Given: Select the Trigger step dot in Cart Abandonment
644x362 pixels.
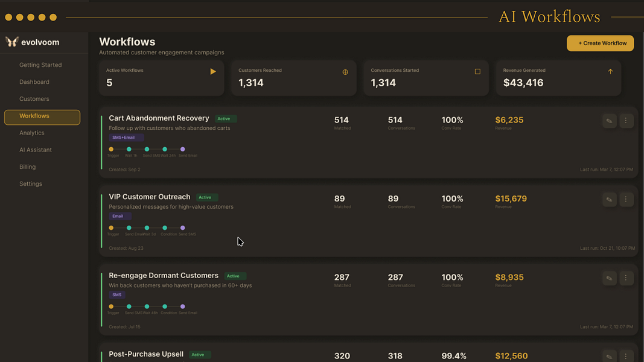Looking at the screenshot, I should [x=111, y=150].
